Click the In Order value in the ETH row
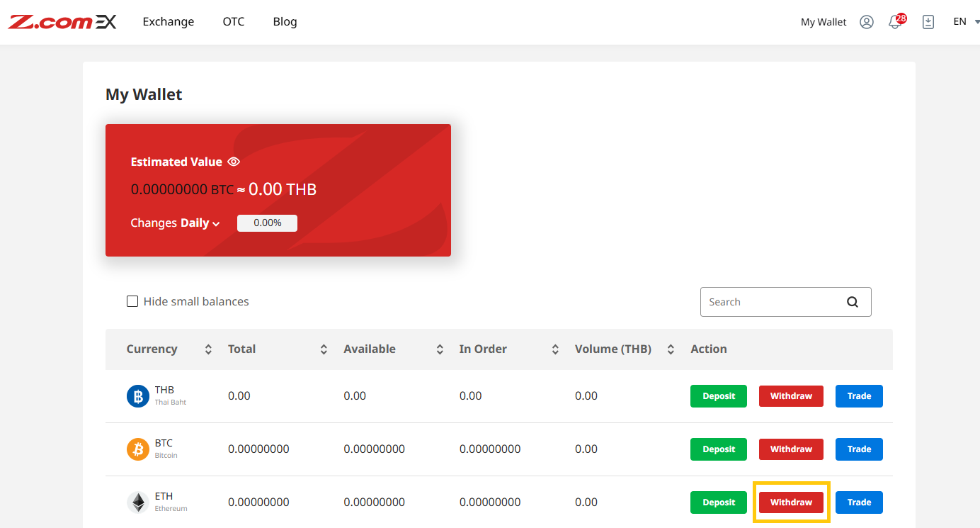This screenshot has width=980, height=528. pos(490,502)
